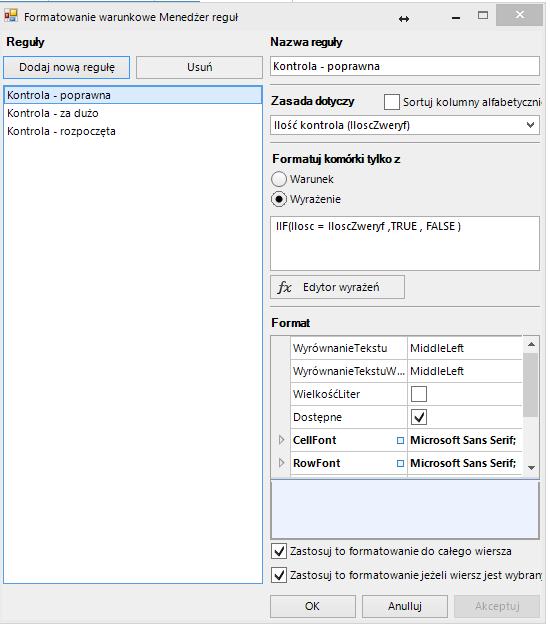Click into the IIF expression text box
Viewport: 550px width, 627px height.
[405, 244]
